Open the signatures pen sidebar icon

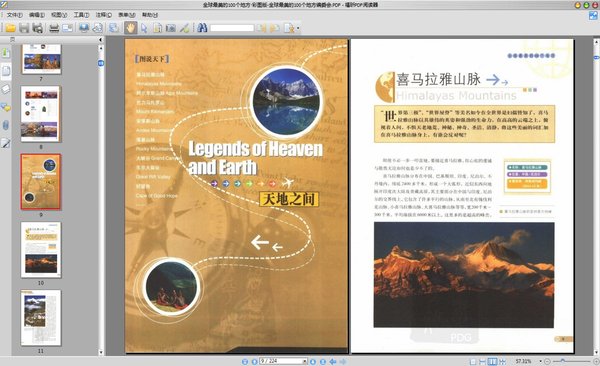[6, 143]
